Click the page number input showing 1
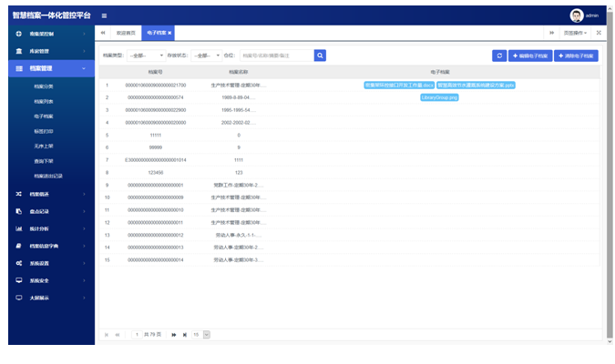The height and width of the screenshot is (364, 615). pos(137,335)
